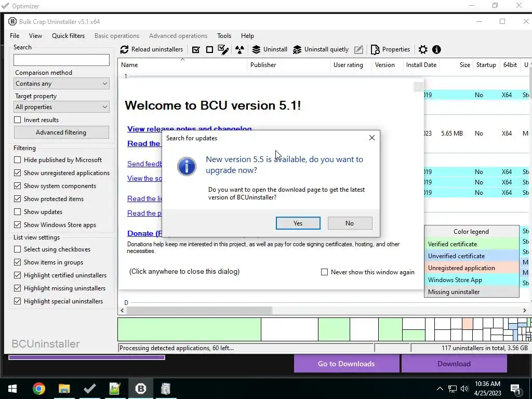Image resolution: width=532 pixels, height=399 pixels.
Task: Click the invert selection toolbar icon
Action: pos(223,49)
